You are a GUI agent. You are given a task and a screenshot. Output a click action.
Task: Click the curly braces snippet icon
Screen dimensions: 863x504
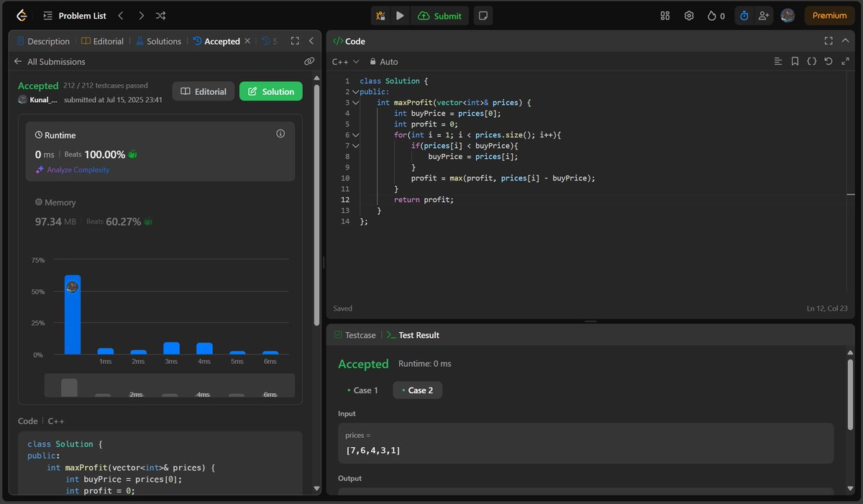(x=811, y=62)
